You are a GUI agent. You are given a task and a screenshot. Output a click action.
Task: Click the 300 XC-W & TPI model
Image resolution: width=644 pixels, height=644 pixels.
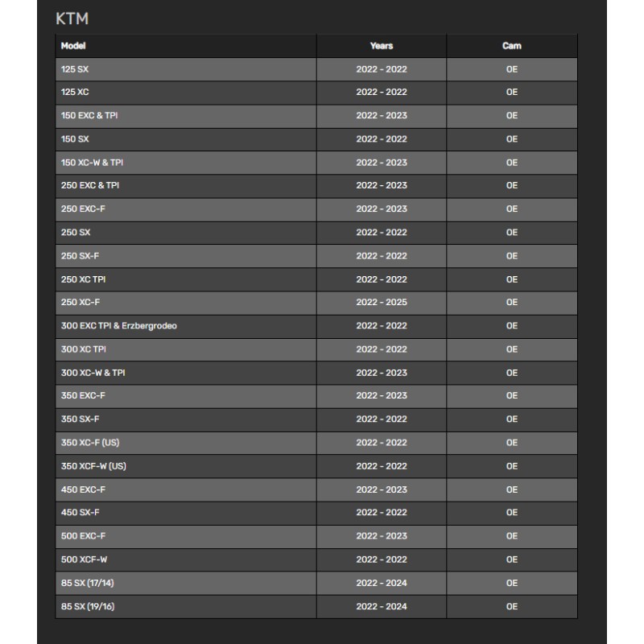pyautogui.click(x=93, y=373)
